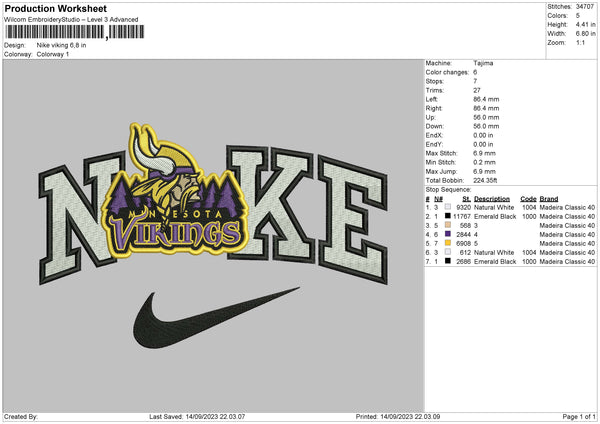Click the Trims value "27"
The width and height of the screenshot is (600, 424).
(477, 90)
